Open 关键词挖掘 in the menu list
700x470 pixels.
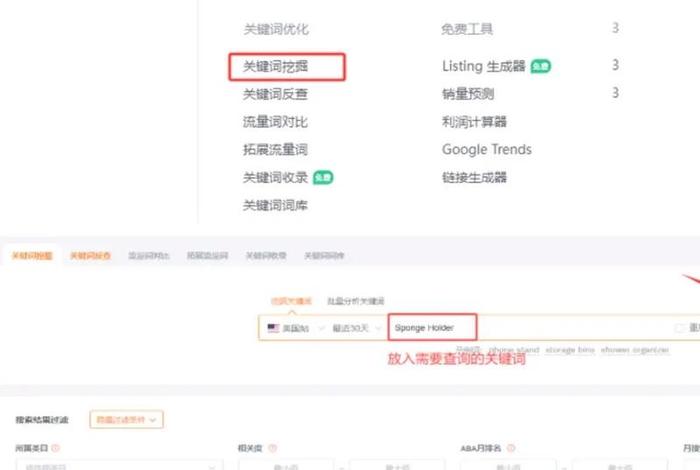(275, 67)
